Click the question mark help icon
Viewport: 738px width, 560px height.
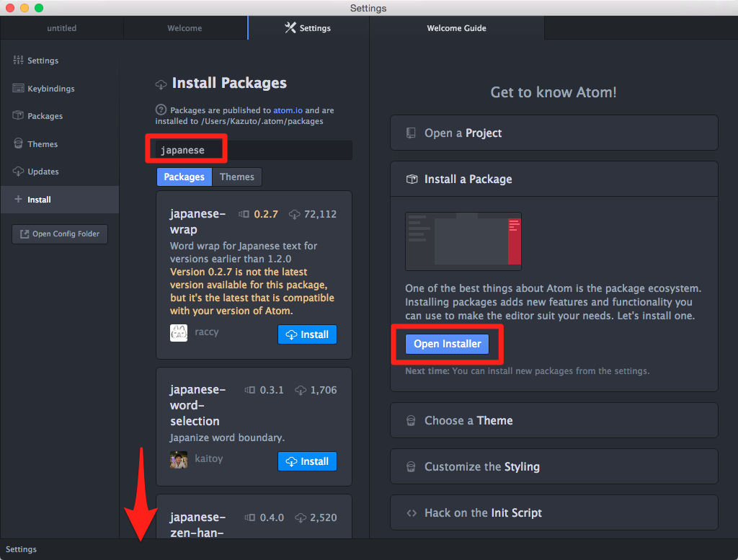(x=161, y=110)
